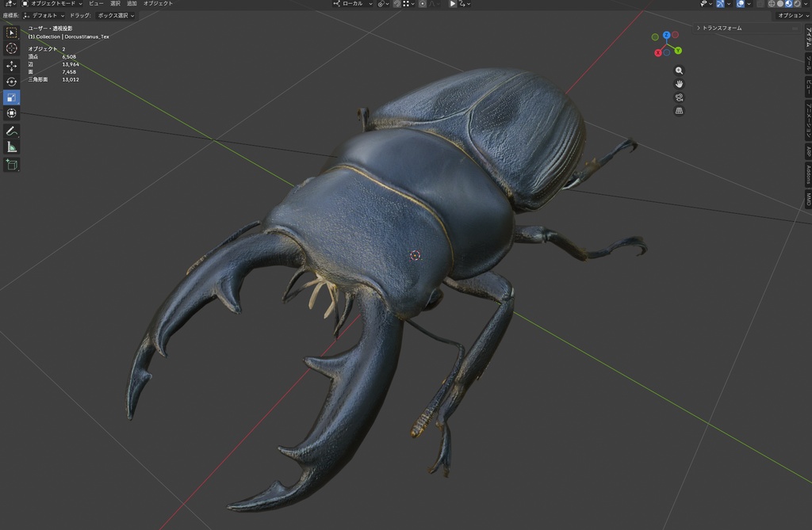812x530 pixels.
Task: Click the dim green negative Y gizmo circle
Action: tap(655, 37)
